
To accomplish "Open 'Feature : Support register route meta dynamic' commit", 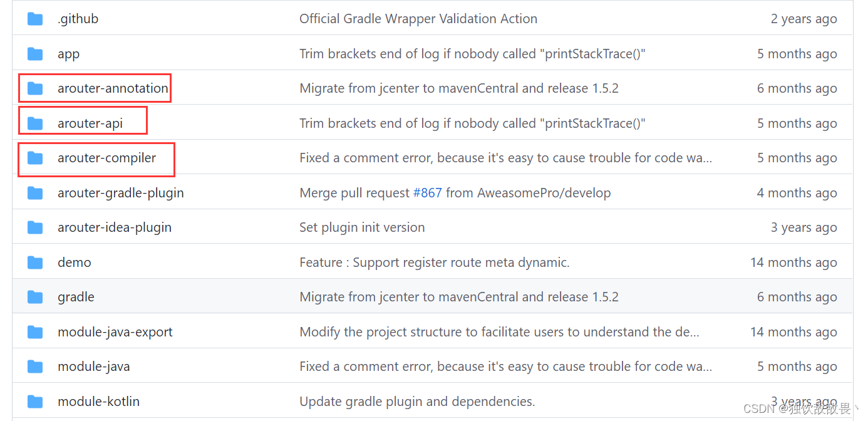I will pyautogui.click(x=435, y=262).
